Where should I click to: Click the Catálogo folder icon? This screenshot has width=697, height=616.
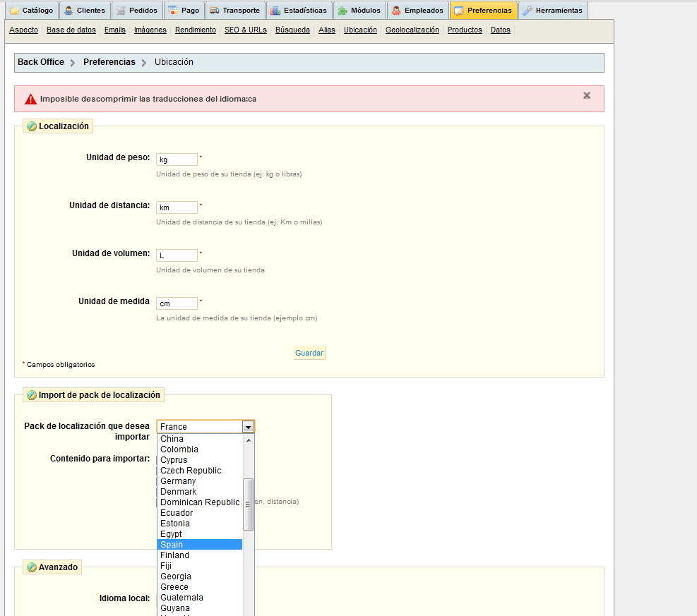(13, 11)
